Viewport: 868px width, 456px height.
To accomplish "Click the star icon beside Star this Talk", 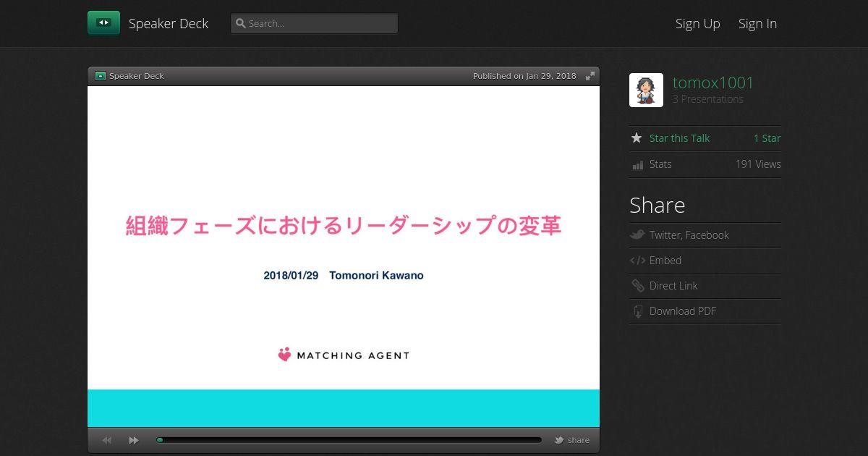I will click(x=637, y=138).
